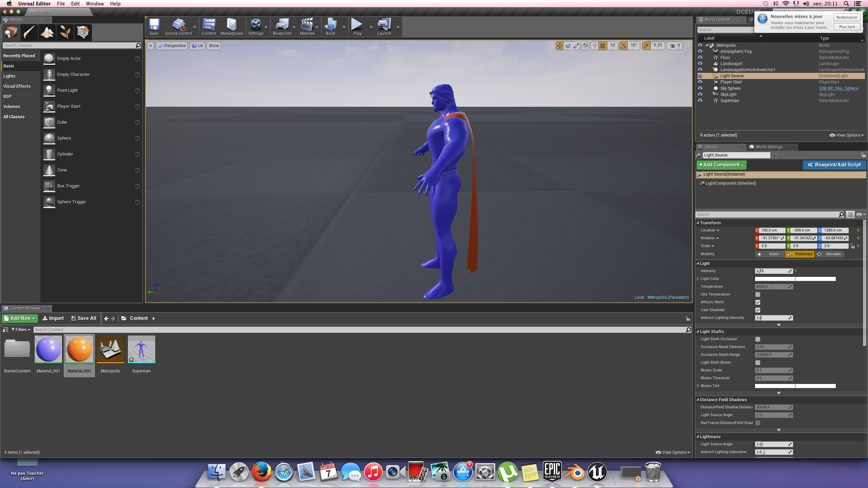Click the Redémarrer button in the notification
868x488 pixels.
pyautogui.click(x=847, y=17)
